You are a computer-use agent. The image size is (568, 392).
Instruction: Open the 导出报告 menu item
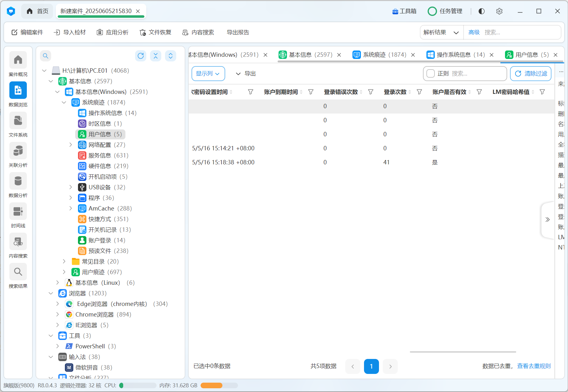238,32
